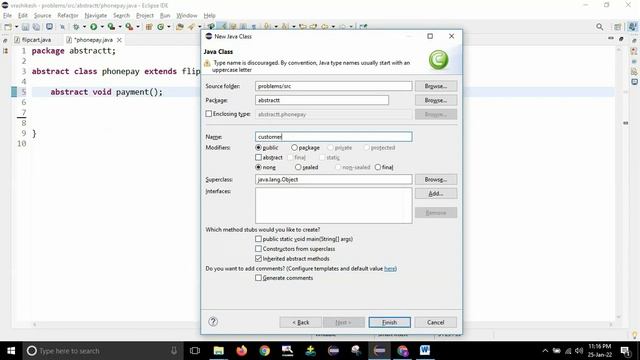Viewport: 640px width, 360px height.
Task: Click the Back button in the dialog
Action: coord(300,322)
